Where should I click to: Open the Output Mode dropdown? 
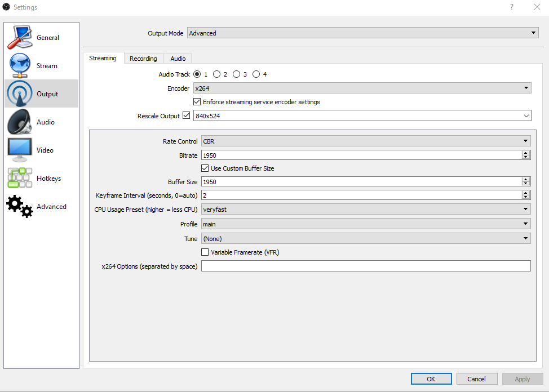tap(363, 33)
